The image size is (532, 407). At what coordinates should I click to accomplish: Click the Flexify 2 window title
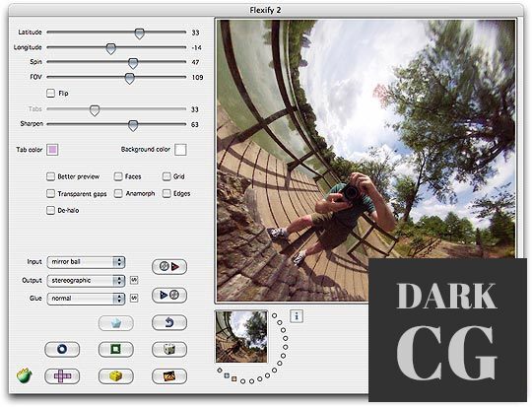point(265,10)
